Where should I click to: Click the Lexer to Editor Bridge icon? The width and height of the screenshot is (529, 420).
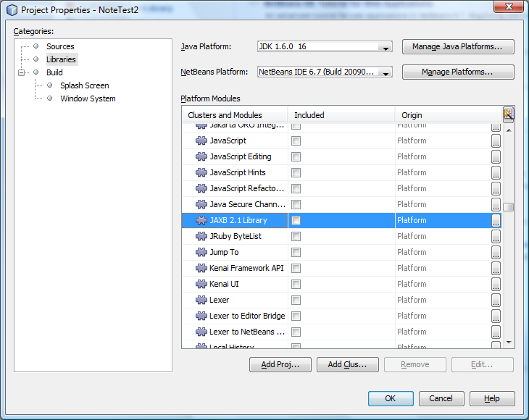[201, 316]
